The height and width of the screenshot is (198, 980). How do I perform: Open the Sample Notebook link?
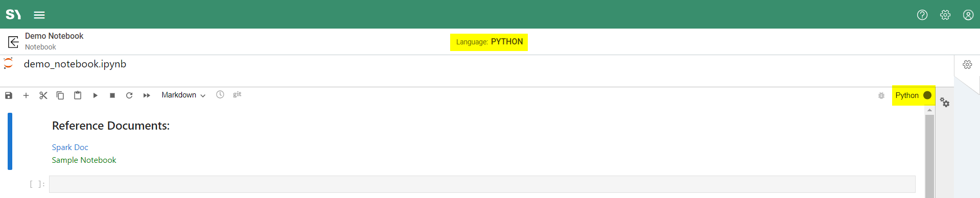pos(84,160)
